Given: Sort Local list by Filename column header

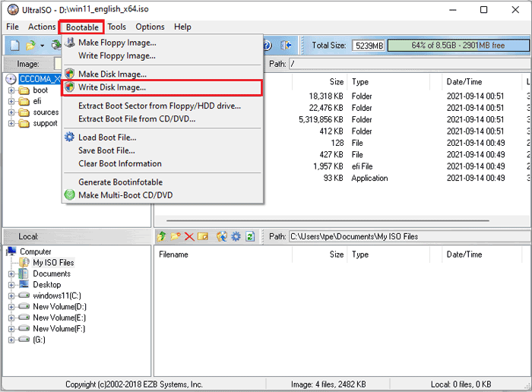Looking at the screenshot, I should [223, 254].
